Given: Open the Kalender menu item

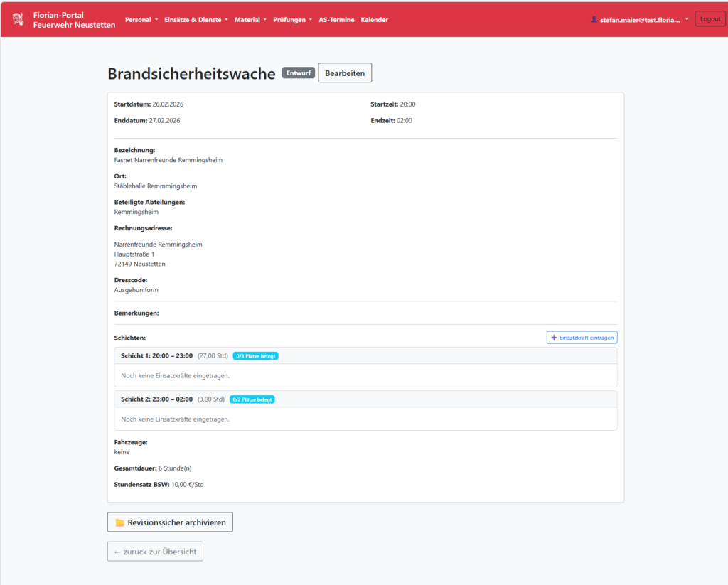Looking at the screenshot, I should (374, 20).
